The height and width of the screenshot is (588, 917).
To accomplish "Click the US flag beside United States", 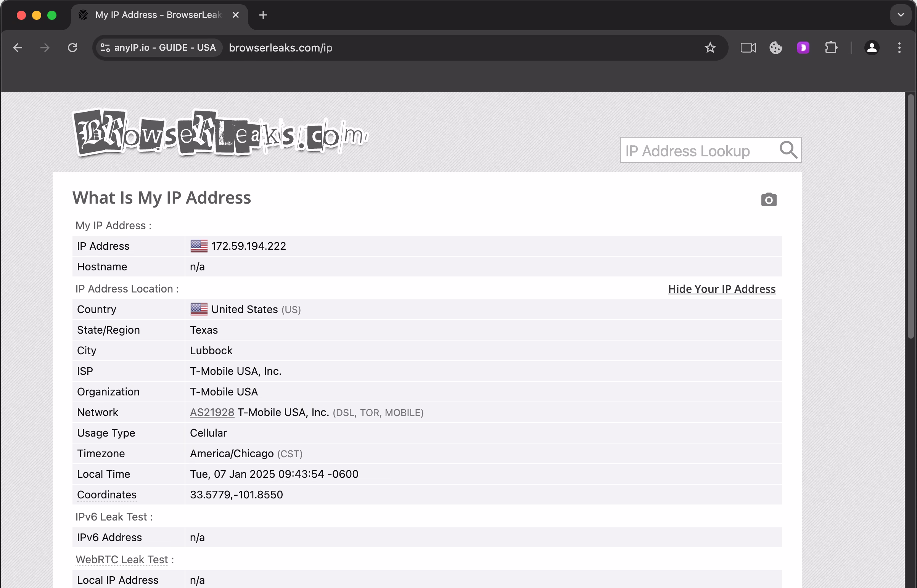I will pyautogui.click(x=199, y=310).
